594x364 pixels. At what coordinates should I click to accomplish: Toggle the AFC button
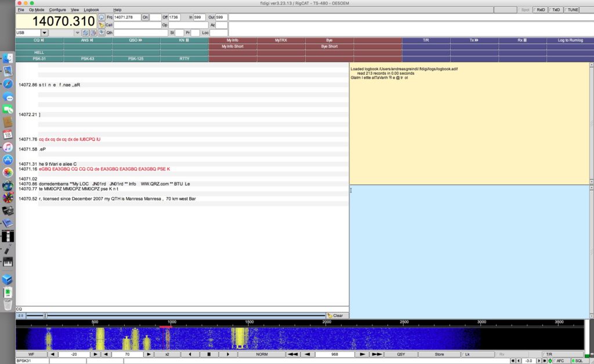tap(560, 361)
